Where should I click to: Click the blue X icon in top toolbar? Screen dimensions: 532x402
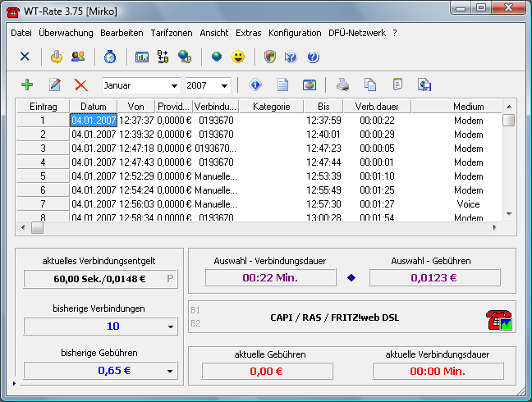point(25,57)
